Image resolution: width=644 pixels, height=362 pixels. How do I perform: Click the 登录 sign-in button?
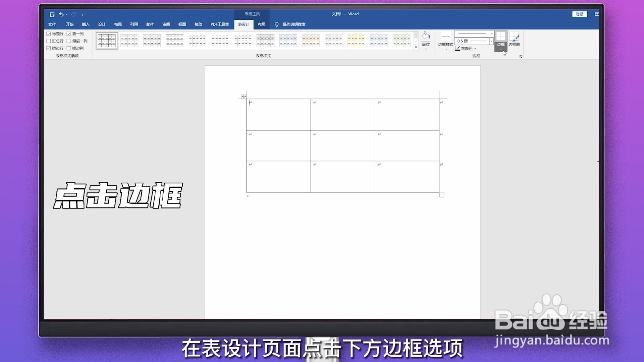coord(580,14)
